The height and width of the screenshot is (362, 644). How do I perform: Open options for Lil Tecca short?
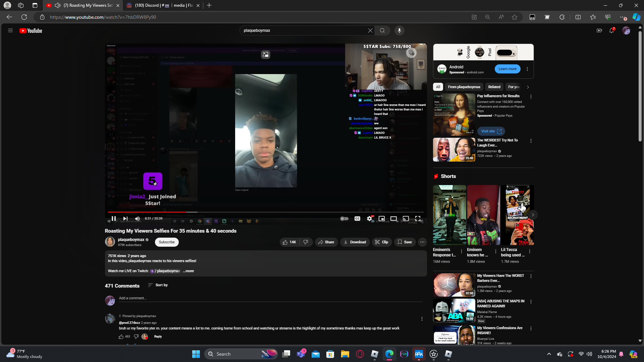530,251
